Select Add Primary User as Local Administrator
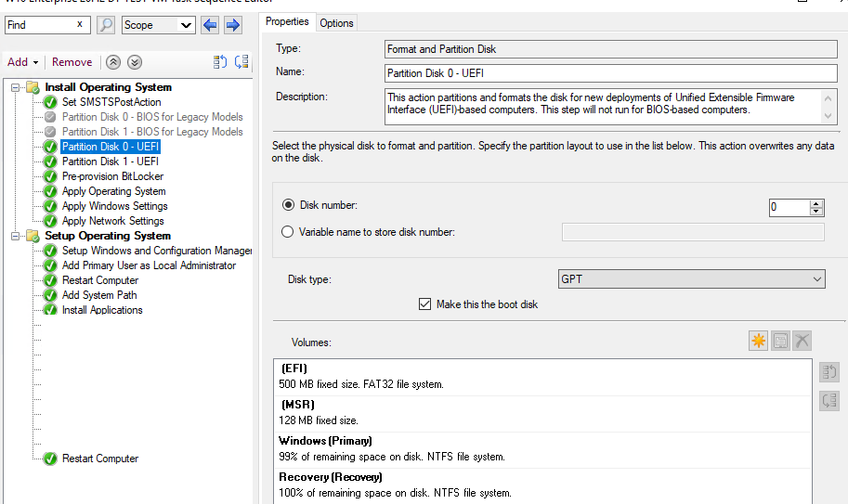This screenshot has width=848, height=504. [149, 265]
